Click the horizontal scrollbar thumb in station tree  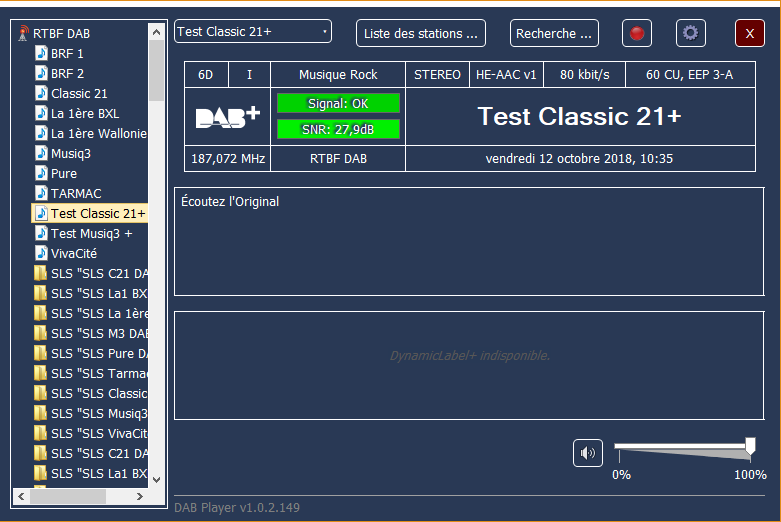click(68, 496)
